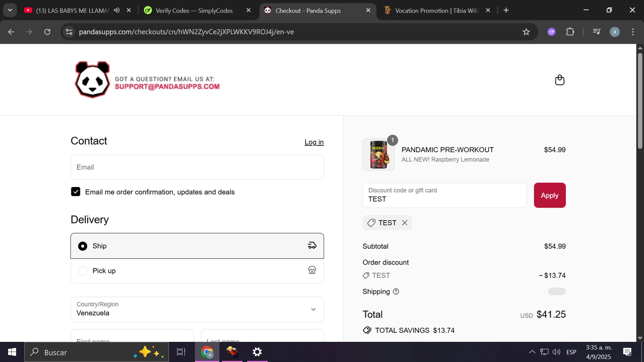
Task: Click the Apply discount button
Action: (550, 195)
